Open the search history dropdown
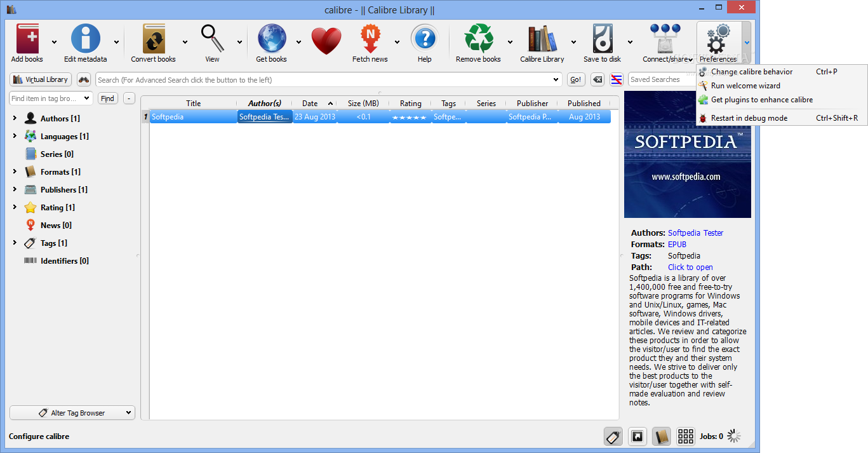This screenshot has width=868, height=453. (556, 80)
